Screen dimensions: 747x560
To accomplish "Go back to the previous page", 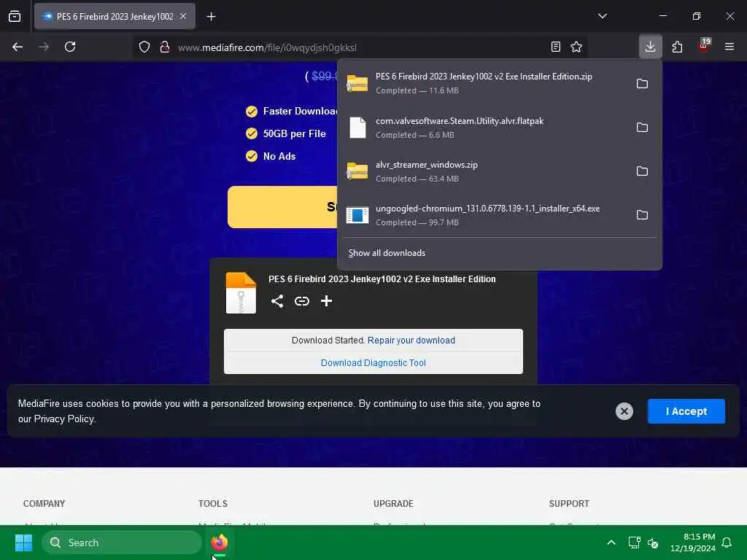I will 18,47.
